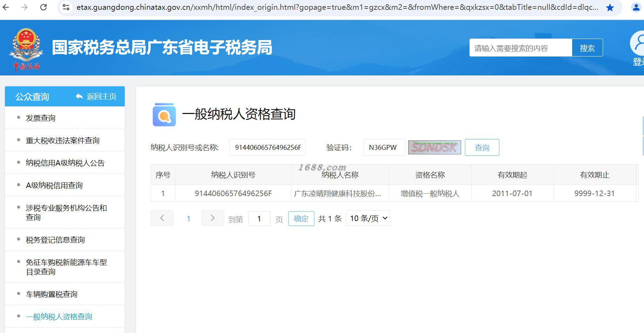Focus the site search input box
644x333 pixels.
[521, 48]
